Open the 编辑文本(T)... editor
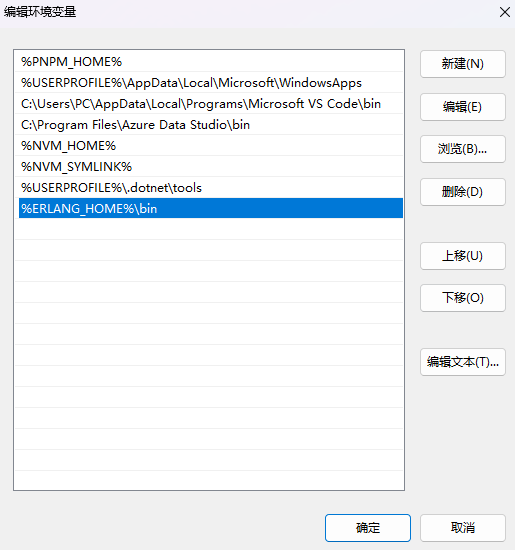The height and width of the screenshot is (550, 515). (x=463, y=362)
